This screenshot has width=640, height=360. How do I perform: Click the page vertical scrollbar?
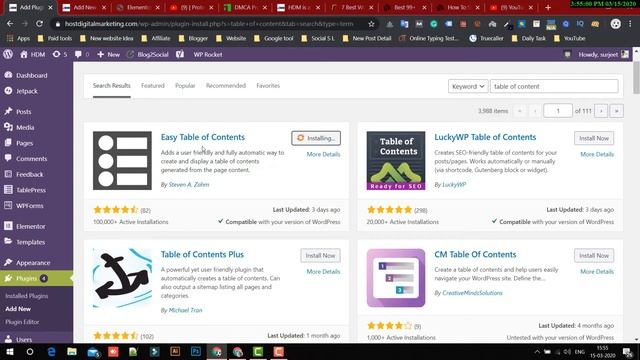click(636, 78)
